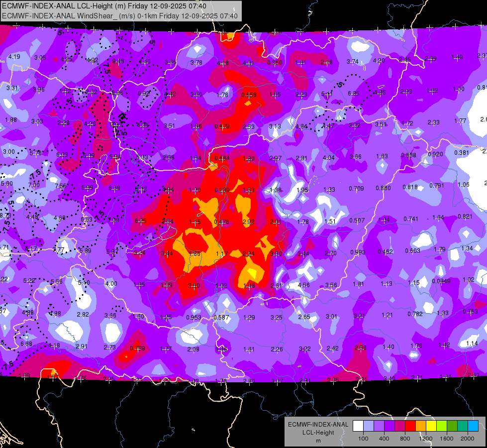Click the wind shear value 0.880
The image size is (487, 448).
[x=383, y=188]
